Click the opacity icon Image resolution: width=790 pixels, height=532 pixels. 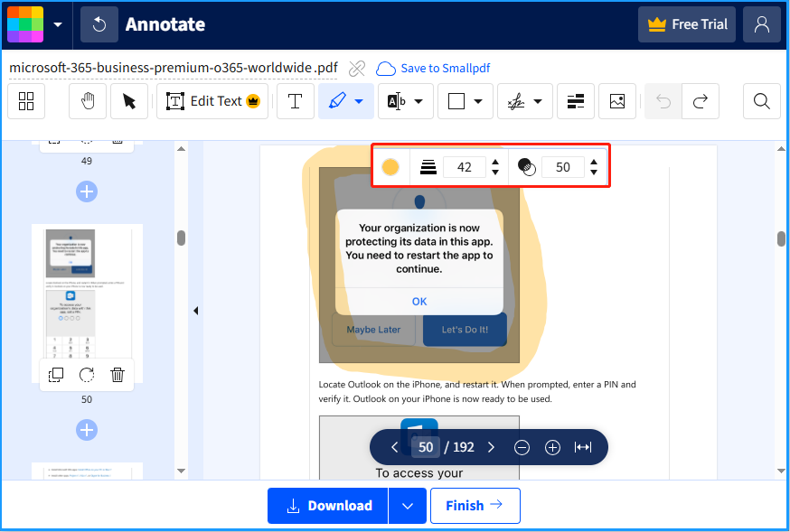(526, 166)
